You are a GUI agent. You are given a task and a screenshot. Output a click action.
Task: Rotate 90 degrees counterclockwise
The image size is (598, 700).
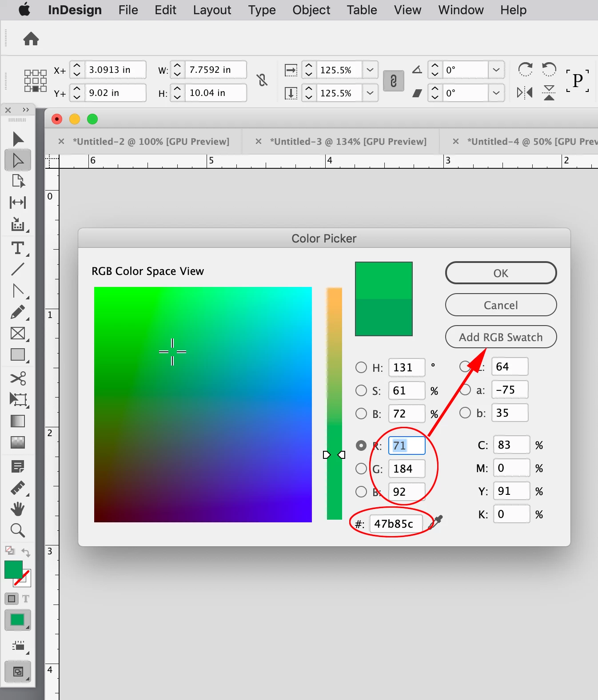549,69
